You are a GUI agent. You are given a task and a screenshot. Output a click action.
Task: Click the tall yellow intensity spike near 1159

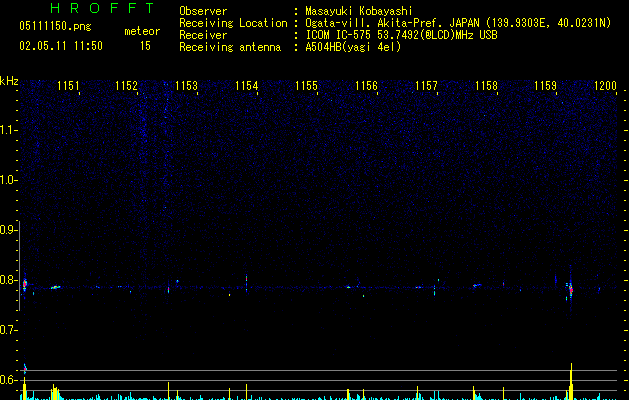coord(571,382)
